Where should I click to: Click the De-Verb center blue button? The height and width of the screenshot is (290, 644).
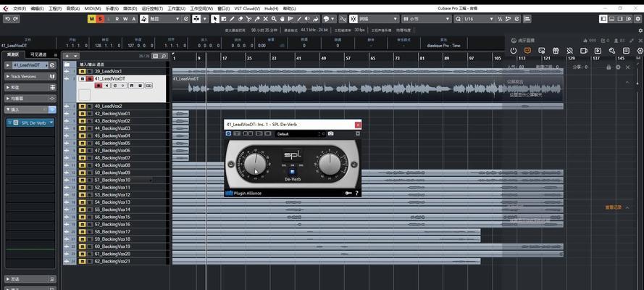(x=291, y=172)
